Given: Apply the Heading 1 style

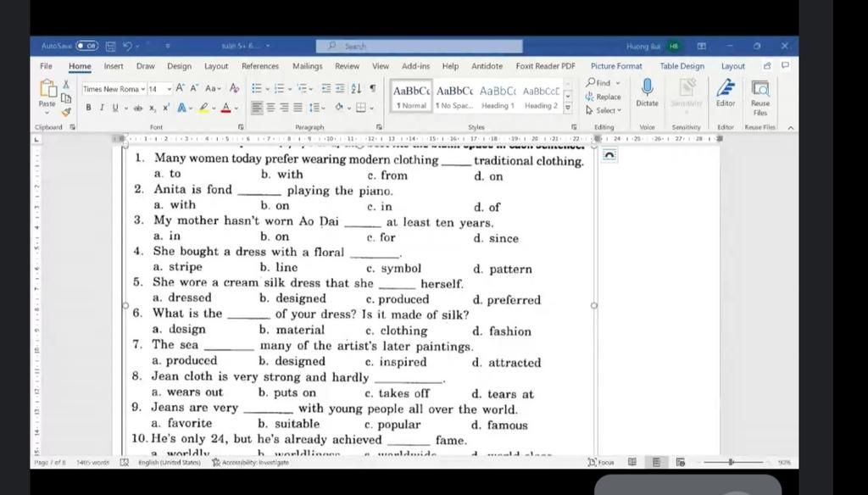Looking at the screenshot, I should click(x=497, y=97).
